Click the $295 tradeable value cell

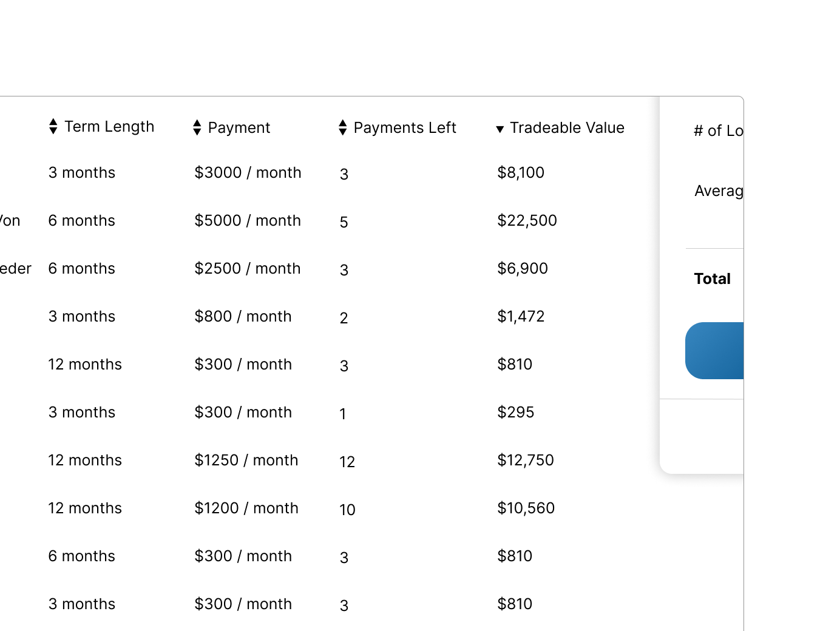click(516, 413)
